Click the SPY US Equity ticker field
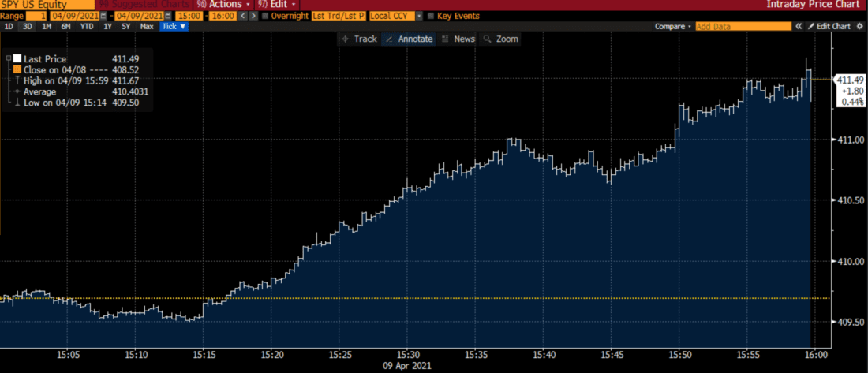The image size is (868, 373). [x=47, y=4]
